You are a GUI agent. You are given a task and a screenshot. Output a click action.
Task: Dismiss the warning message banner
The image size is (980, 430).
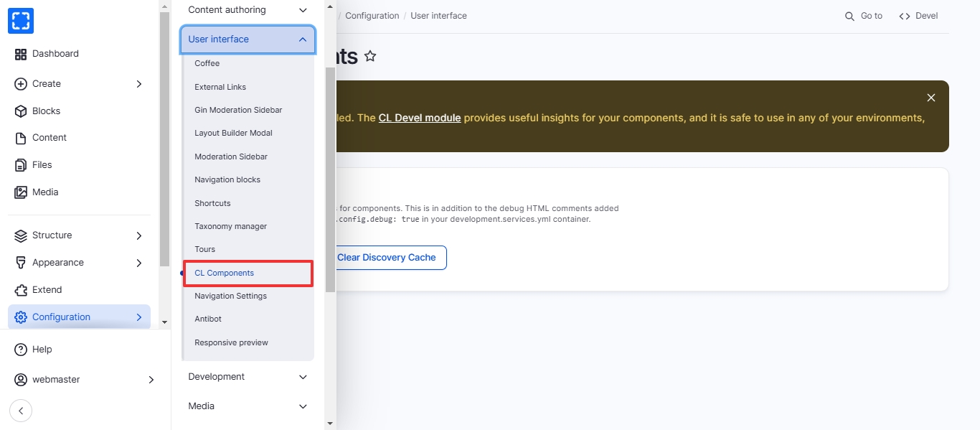click(x=930, y=98)
